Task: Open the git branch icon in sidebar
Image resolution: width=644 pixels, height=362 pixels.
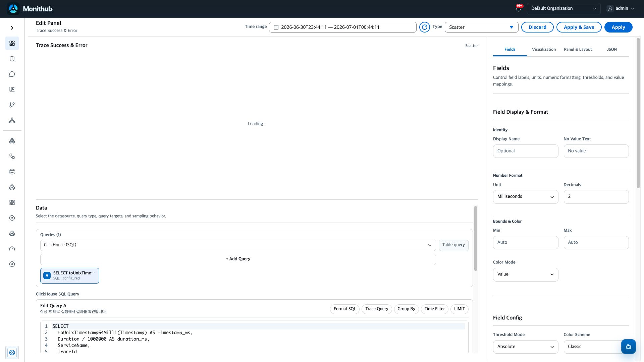Action: click(12, 105)
